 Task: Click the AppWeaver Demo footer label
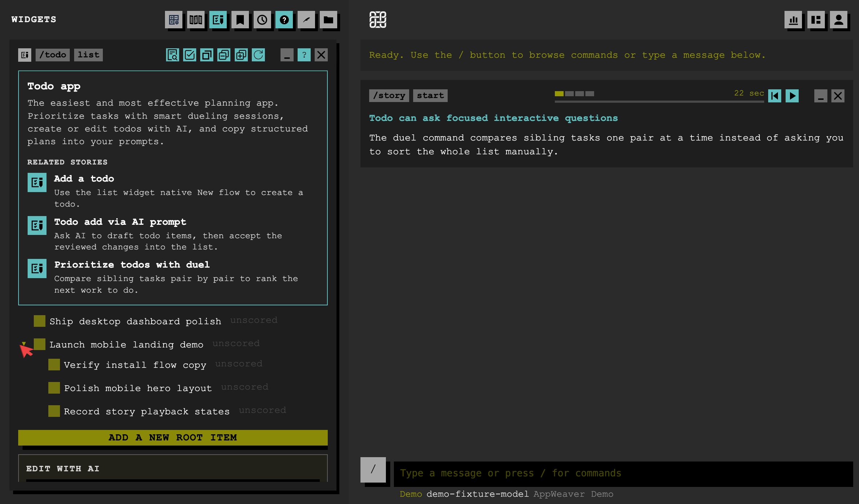(573, 494)
